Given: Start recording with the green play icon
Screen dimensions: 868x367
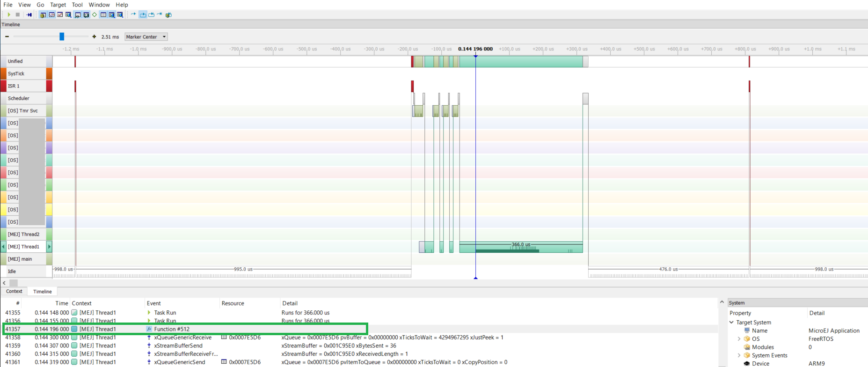Looking at the screenshot, I should click(9, 15).
